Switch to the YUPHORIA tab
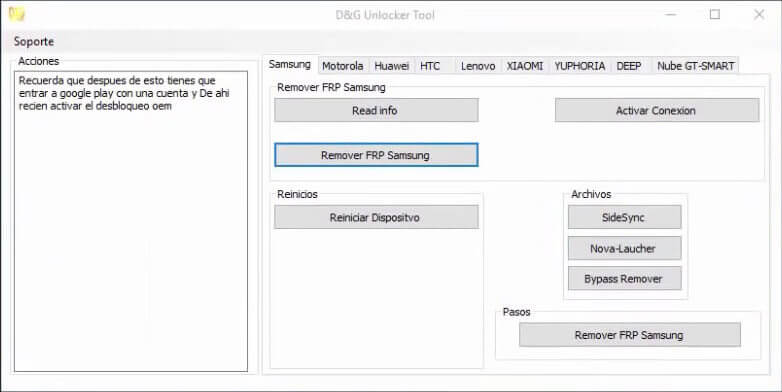The height and width of the screenshot is (392, 782). (580, 66)
